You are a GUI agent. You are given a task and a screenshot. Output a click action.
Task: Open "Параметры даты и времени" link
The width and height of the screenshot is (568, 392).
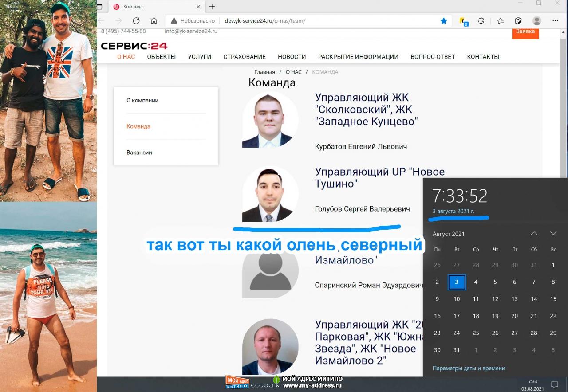tap(469, 368)
